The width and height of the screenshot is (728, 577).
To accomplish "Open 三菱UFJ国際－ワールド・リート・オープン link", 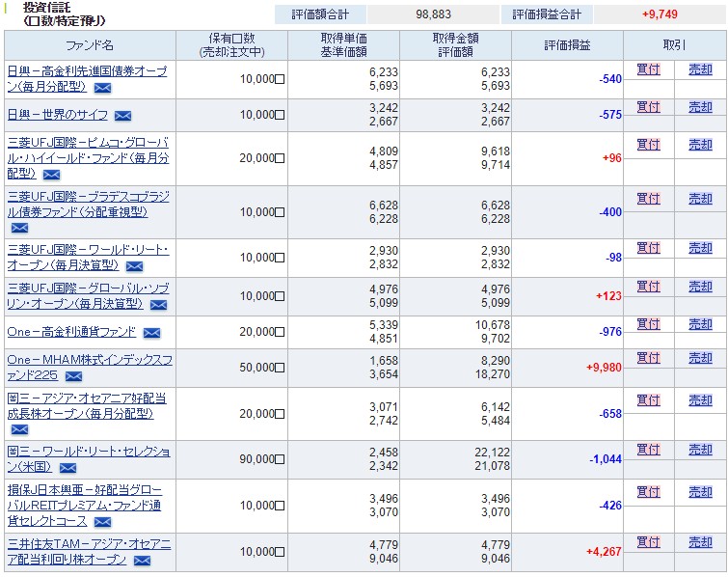I will [88, 258].
